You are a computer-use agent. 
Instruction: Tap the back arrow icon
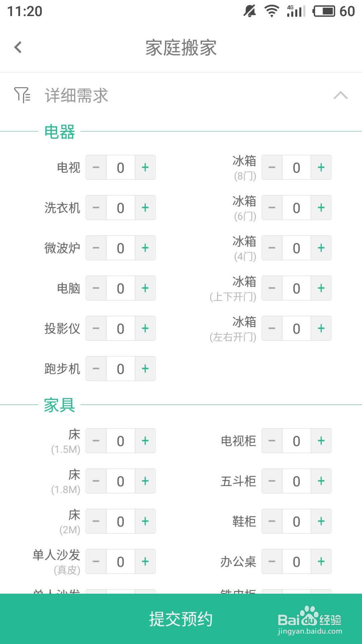pos(18,47)
